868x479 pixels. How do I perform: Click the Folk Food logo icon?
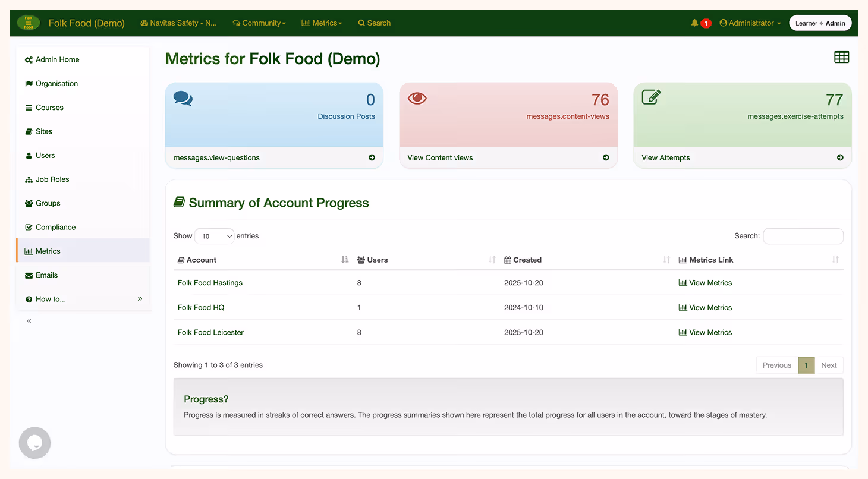point(29,23)
